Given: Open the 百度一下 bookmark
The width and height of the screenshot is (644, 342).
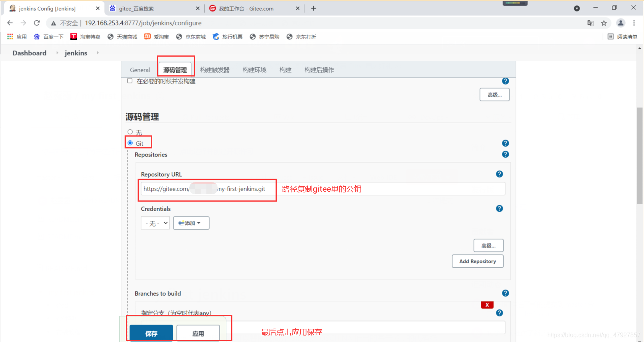Looking at the screenshot, I should [x=49, y=37].
